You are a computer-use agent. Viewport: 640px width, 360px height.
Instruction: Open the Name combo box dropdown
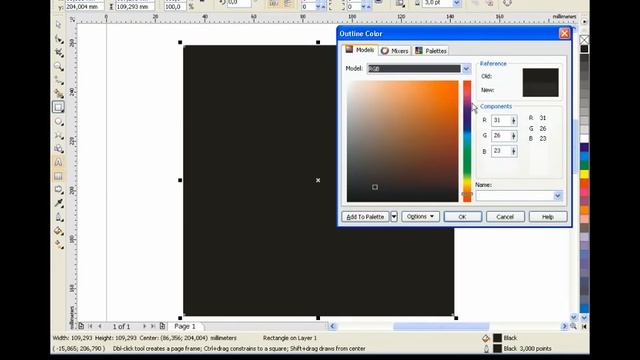(558, 196)
